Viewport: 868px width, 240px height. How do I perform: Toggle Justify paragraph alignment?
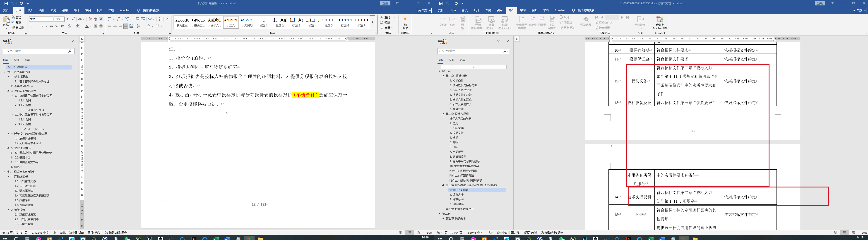[126, 26]
